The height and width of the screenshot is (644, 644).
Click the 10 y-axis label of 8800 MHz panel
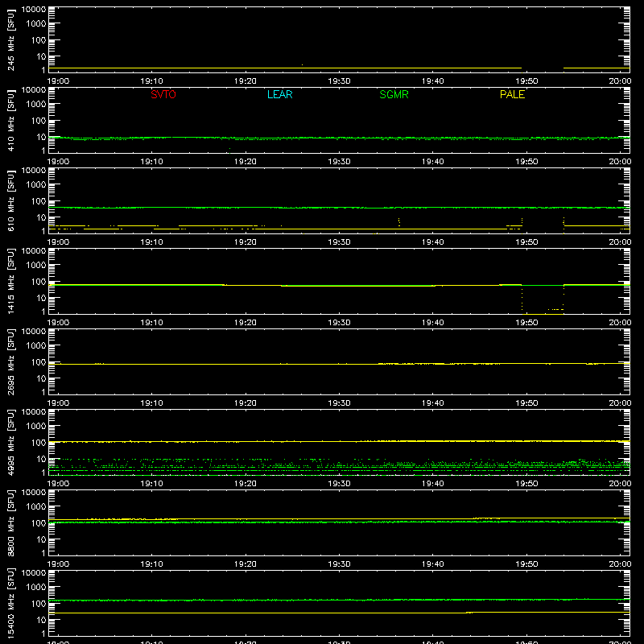coord(41,539)
